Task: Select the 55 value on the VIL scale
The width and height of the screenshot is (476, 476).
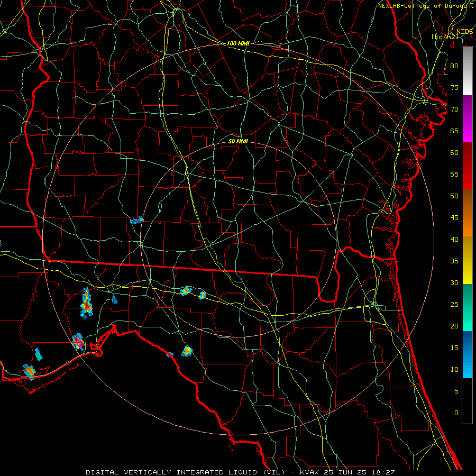Action: point(454,174)
